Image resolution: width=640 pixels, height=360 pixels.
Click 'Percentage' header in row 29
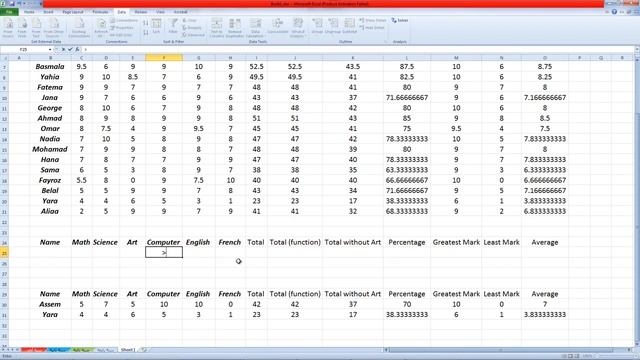[407, 294]
